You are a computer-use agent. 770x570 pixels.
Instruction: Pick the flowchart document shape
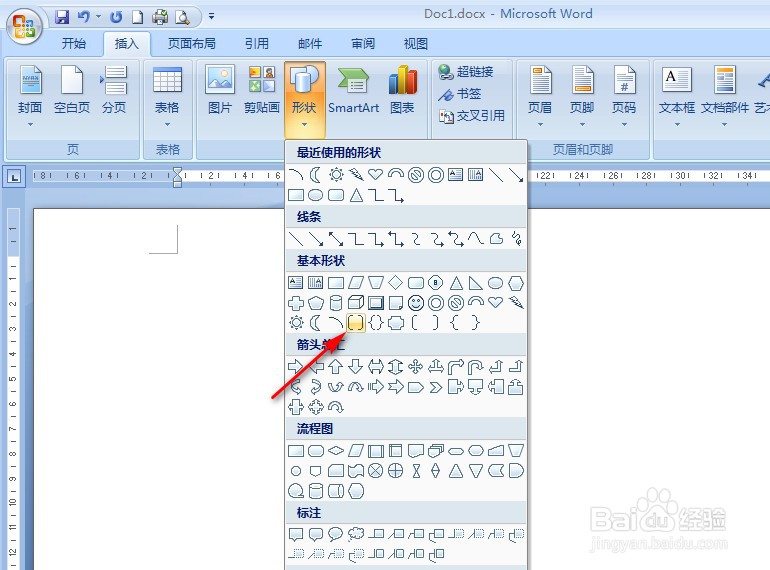point(416,451)
